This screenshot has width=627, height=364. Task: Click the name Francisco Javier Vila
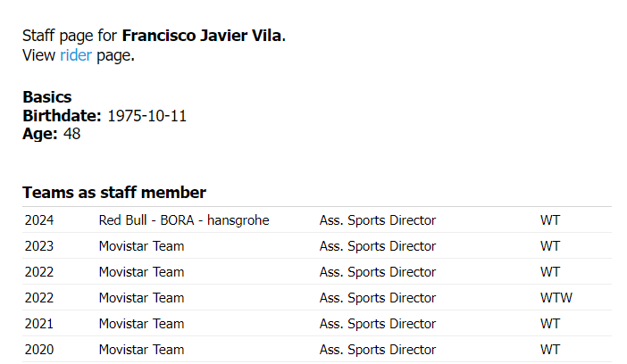[202, 36]
